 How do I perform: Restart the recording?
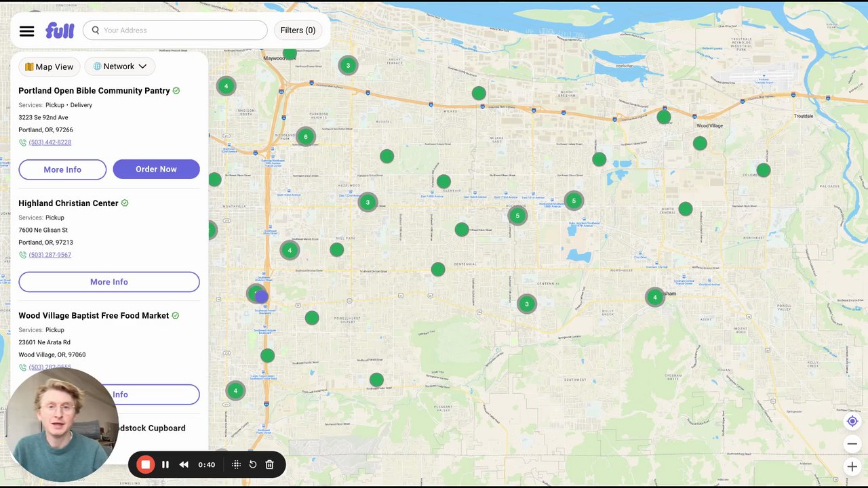[253, 465]
